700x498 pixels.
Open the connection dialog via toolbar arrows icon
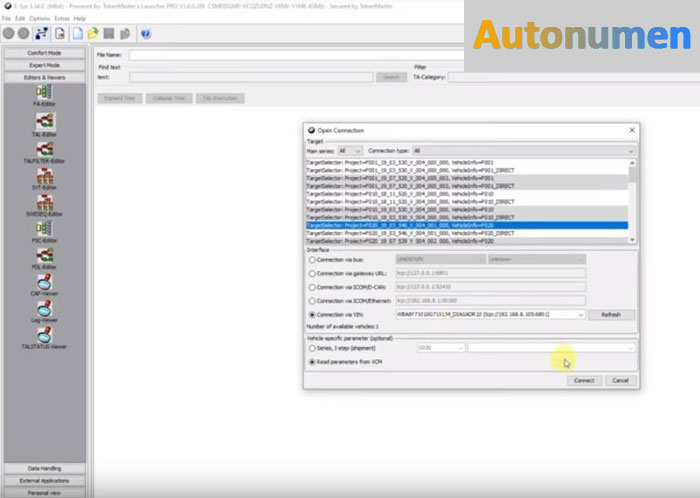click(x=42, y=33)
